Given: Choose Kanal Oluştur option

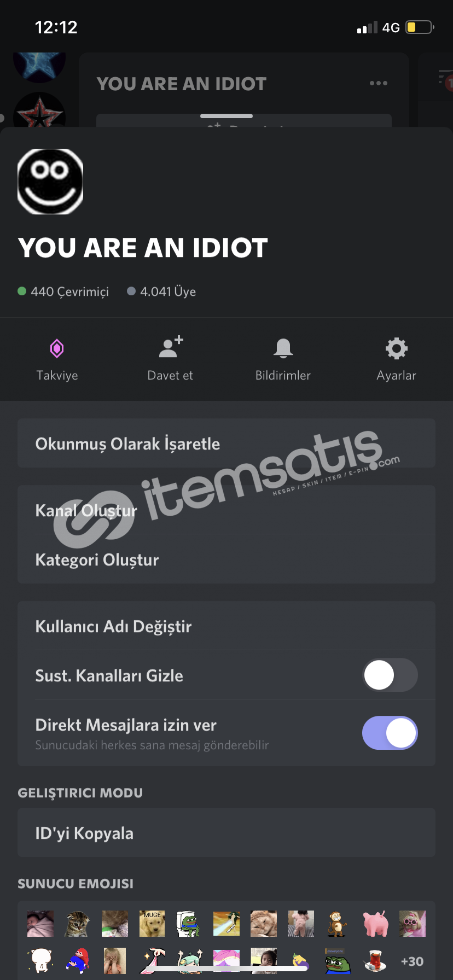Looking at the screenshot, I should 226,510.
